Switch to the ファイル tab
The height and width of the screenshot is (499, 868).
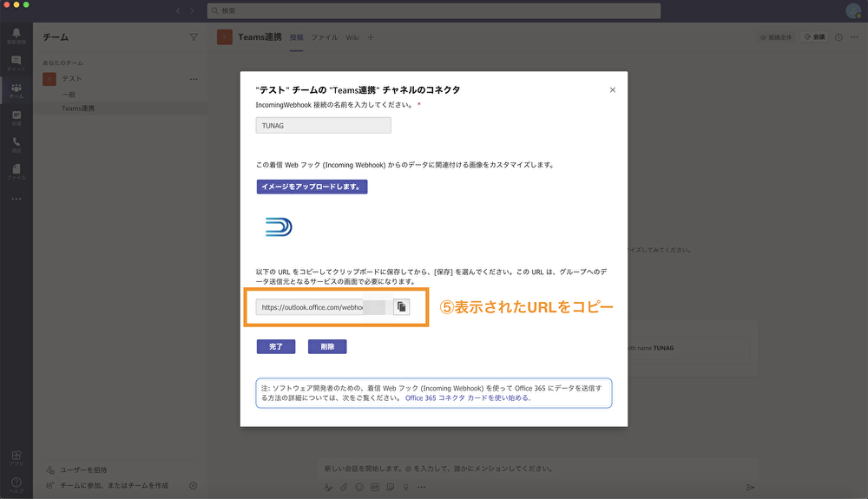[325, 37]
